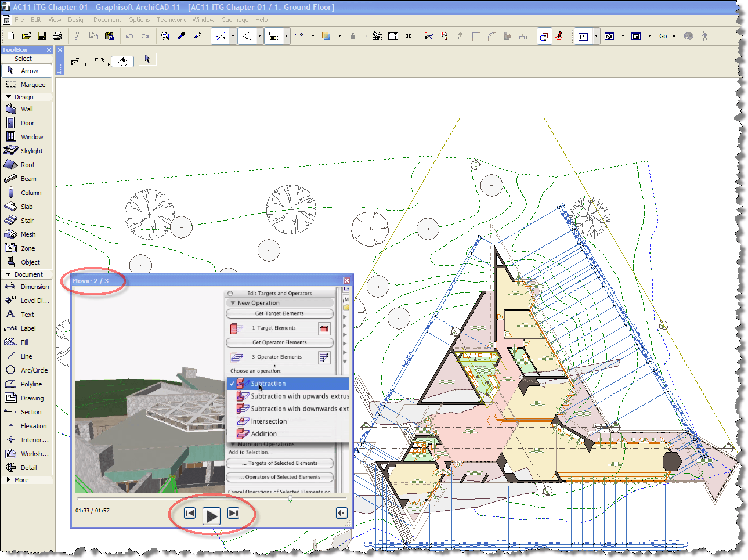Open the Go button's dropdown arrow
Image resolution: width=748 pixels, height=560 pixels.
[674, 36]
